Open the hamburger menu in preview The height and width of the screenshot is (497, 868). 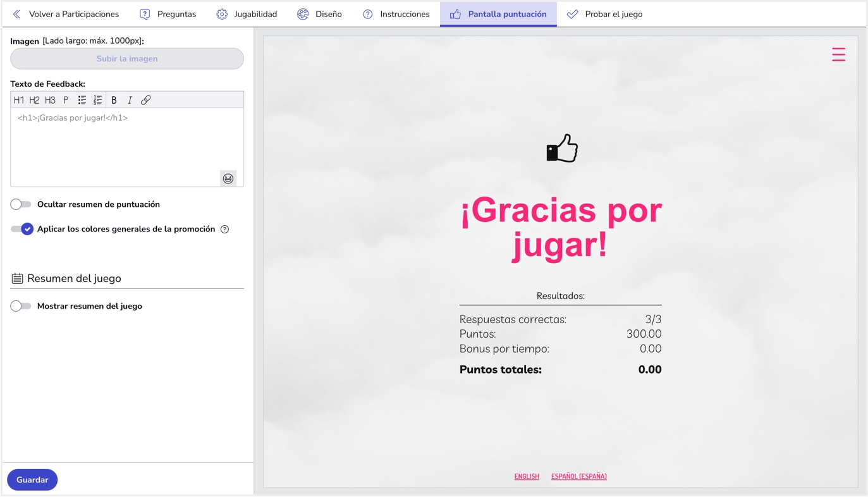click(838, 54)
